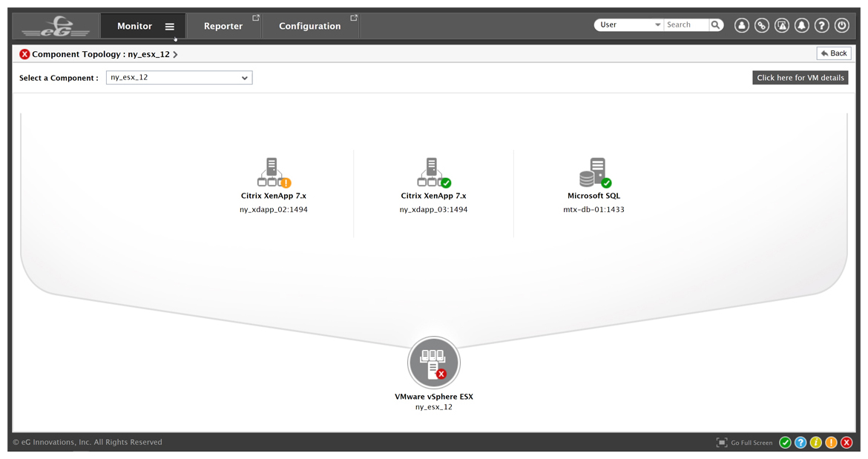Screen dimensions: 868x459
Task: Expand the chevron after ny_esx_12 title
Action: (176, 54)
